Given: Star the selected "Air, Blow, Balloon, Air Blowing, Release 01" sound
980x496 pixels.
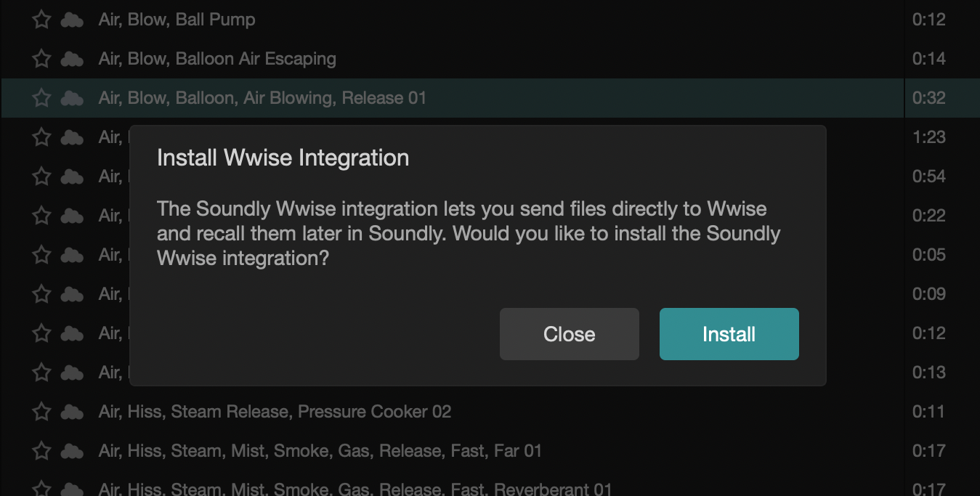Looking at the screenshot, I should click(41, 98).
